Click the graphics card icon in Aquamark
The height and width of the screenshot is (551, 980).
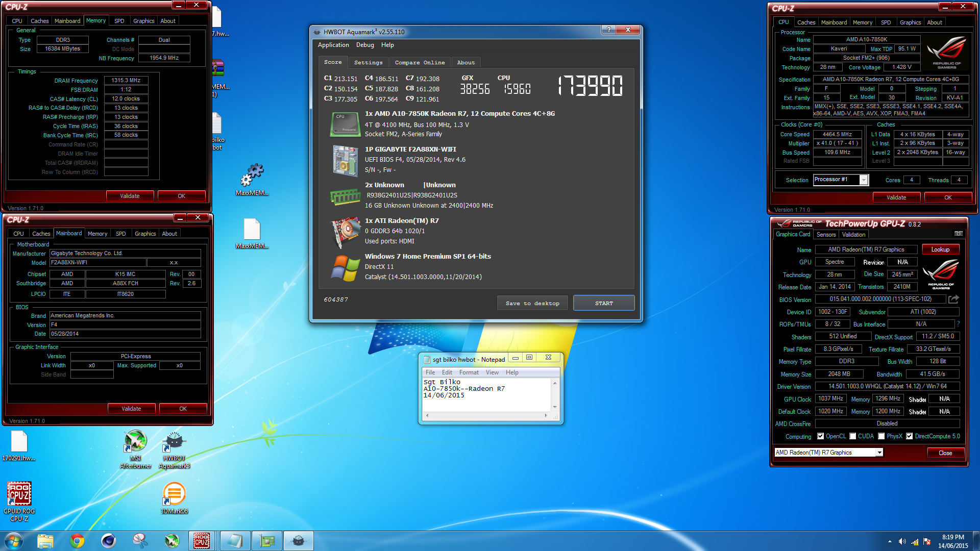click(345, 231)
